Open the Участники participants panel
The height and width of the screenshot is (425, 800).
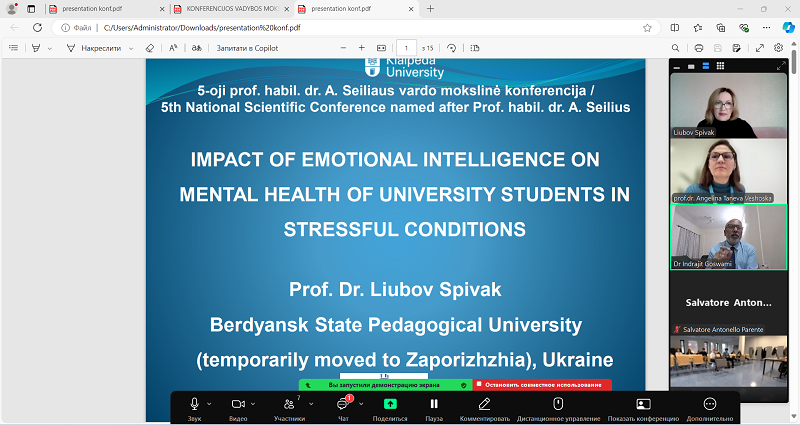(x=289, y=408)
